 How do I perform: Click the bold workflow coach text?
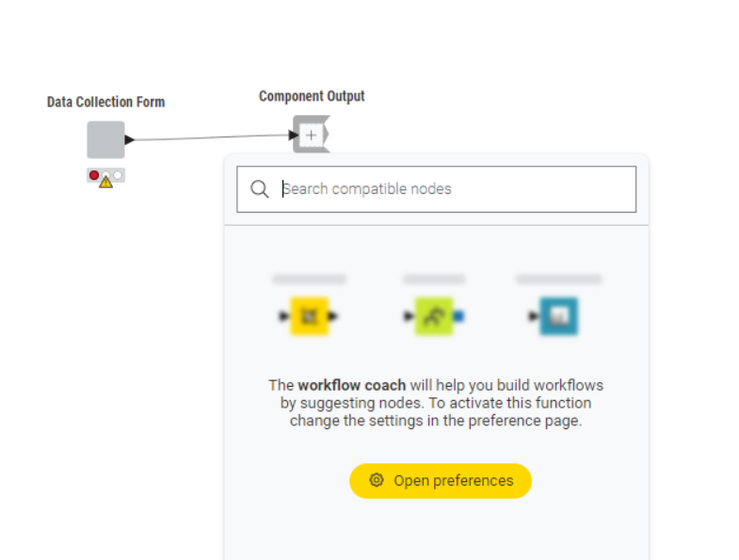click(x=351, y=385)
